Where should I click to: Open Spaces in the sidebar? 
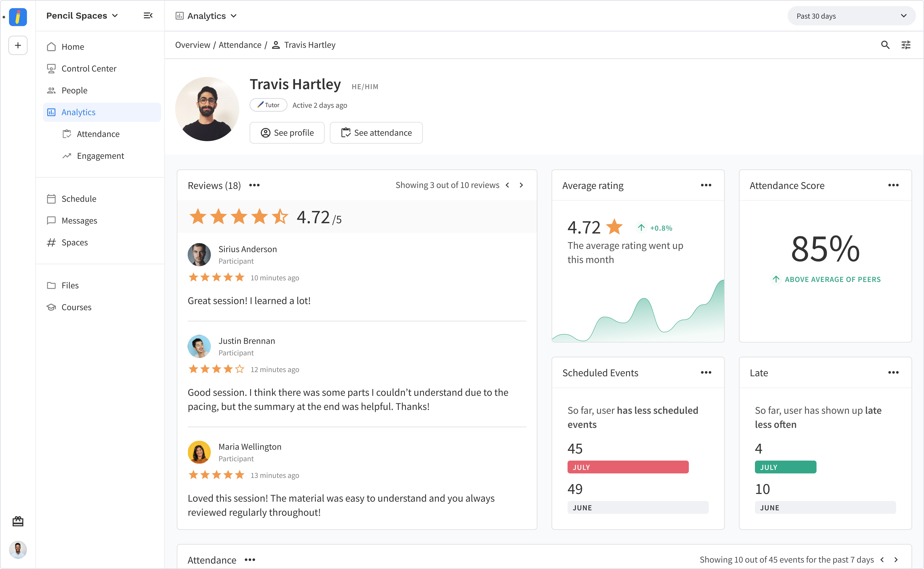coord(102,242)
